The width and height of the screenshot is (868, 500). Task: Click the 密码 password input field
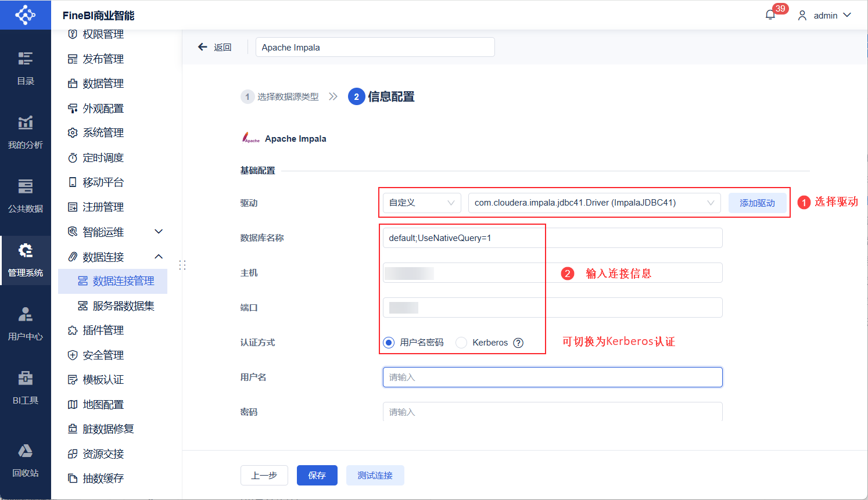[553, 411]
